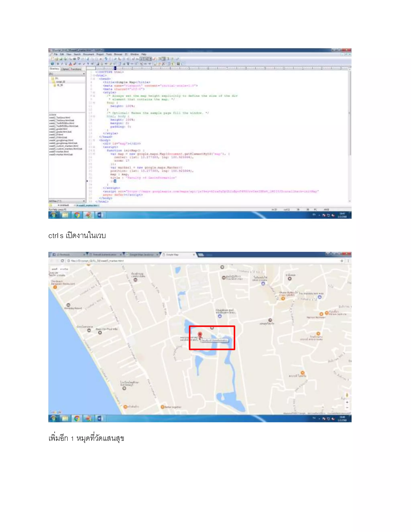Select week5-marker.html in file list
Image resolution: width=411 pixels, height=532 pixels.
point(59,152)
